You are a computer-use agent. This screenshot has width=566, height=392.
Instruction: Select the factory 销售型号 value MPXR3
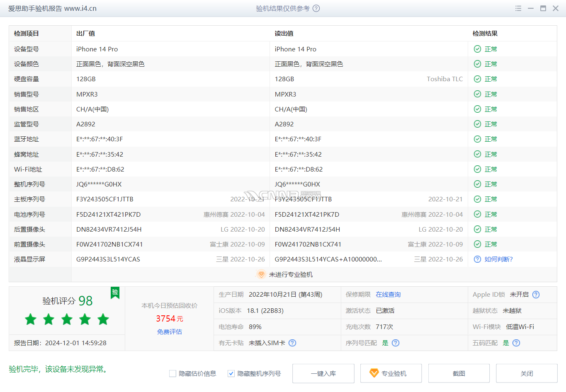(x=87, y=94)
